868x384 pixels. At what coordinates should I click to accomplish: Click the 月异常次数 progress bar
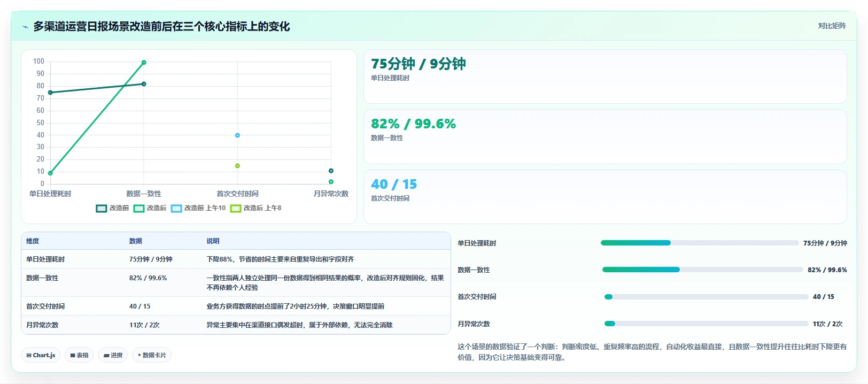pos(706,324)
